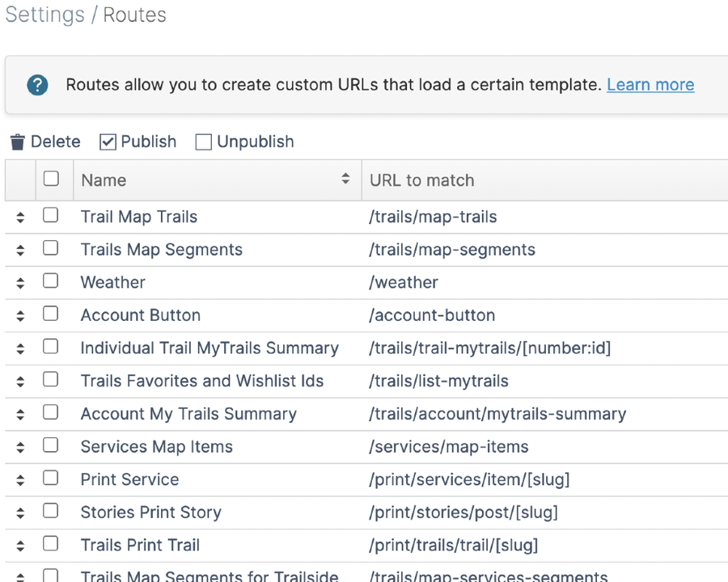Select the Individual Trail MyTrails Summary checkbox

pyautogui.click(x=52, y=348)
